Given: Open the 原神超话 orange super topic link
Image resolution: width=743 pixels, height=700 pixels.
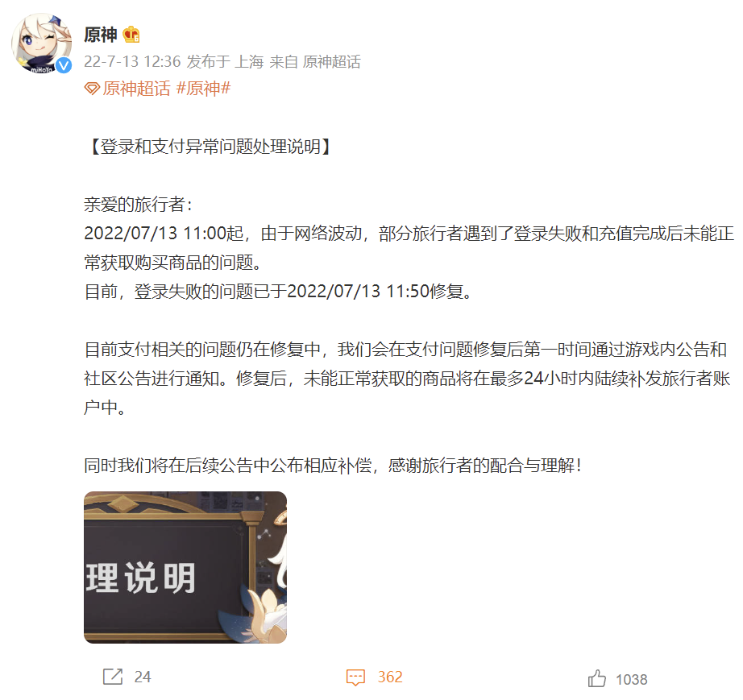Looking at the screenshot, I should (136, 89).
